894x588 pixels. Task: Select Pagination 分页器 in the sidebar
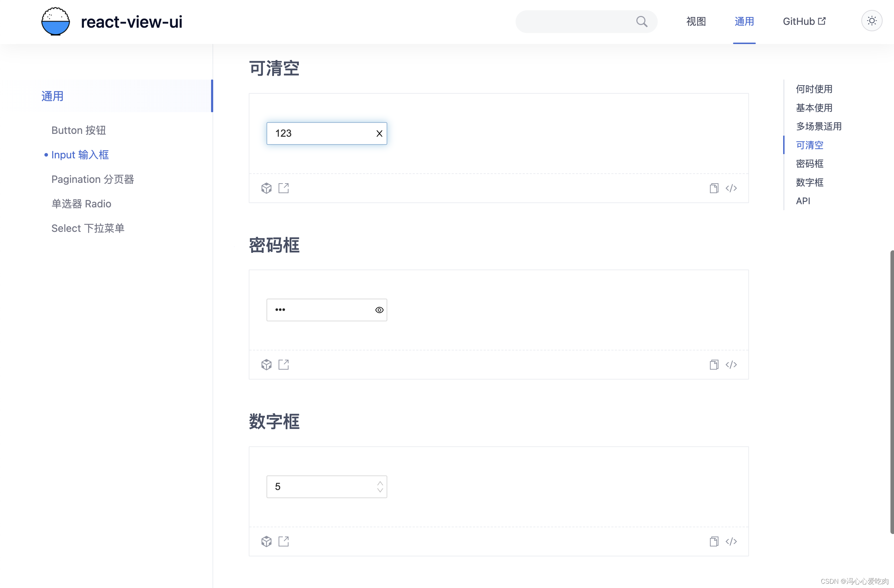pos(93,179)
